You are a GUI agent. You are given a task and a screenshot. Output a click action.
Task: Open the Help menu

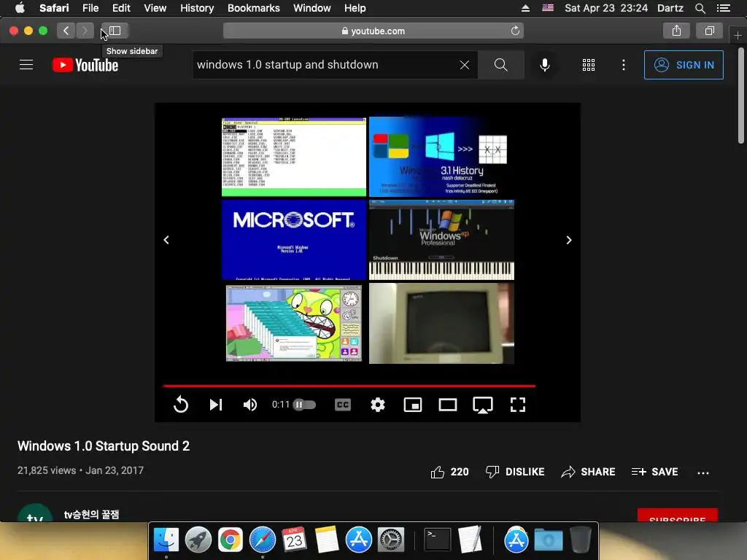point(355,8)
